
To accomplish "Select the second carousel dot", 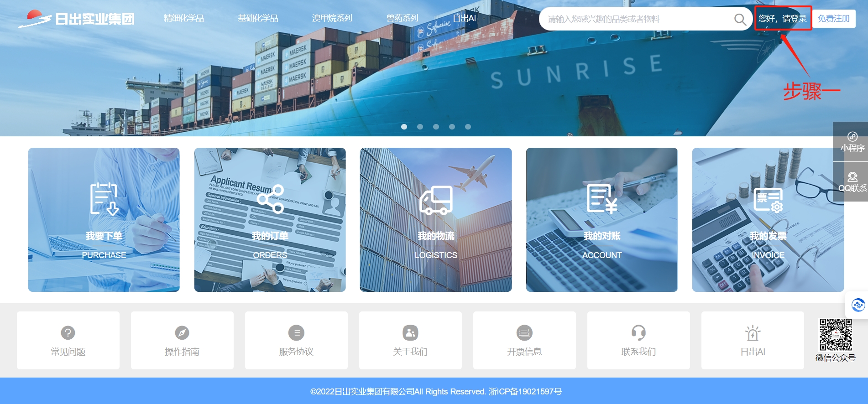I will pyautogui.click(x=420, y=127).
